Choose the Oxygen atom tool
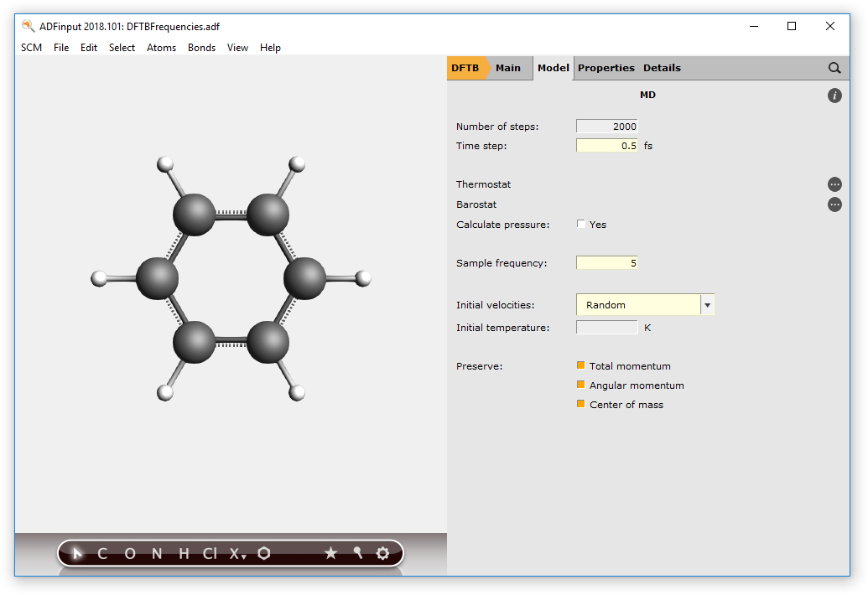868x595 pixels. coord(129,553)
